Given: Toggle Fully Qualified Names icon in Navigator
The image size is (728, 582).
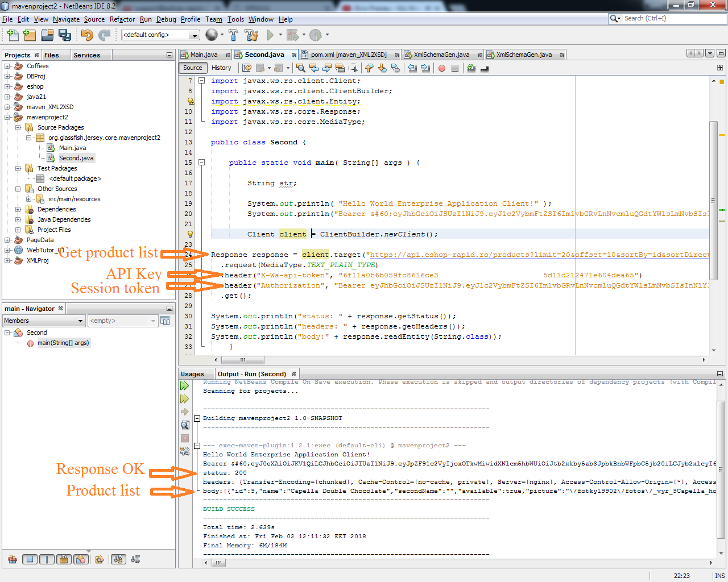Looking at the screenshot, I should click(x=100, y=559).
